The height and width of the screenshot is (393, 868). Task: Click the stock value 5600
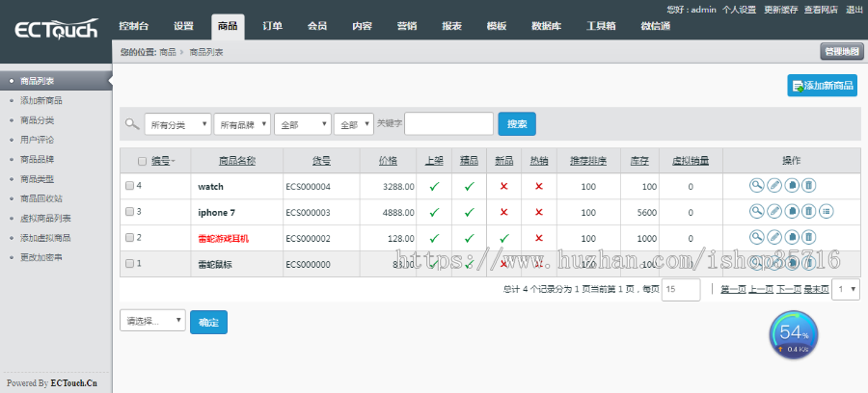pos(646,212)
